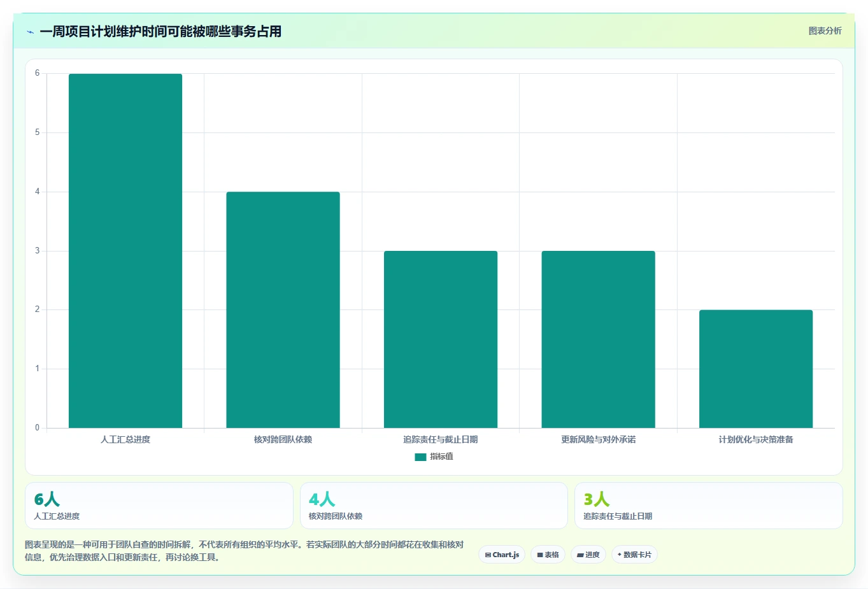The height and width of the screenshot is (589, 868).
Task: Click the x-axis label 更新风险与对外承诺
Action: (x=598, y=439)
